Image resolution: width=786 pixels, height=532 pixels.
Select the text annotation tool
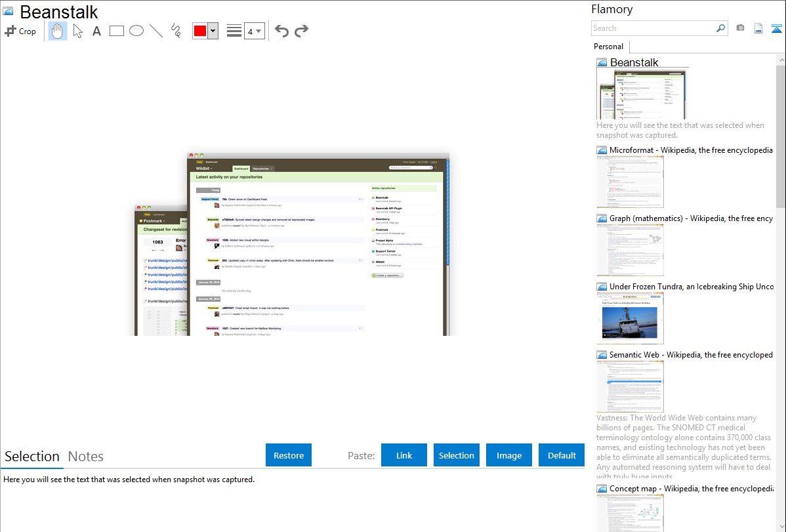(x=96, y=31)
